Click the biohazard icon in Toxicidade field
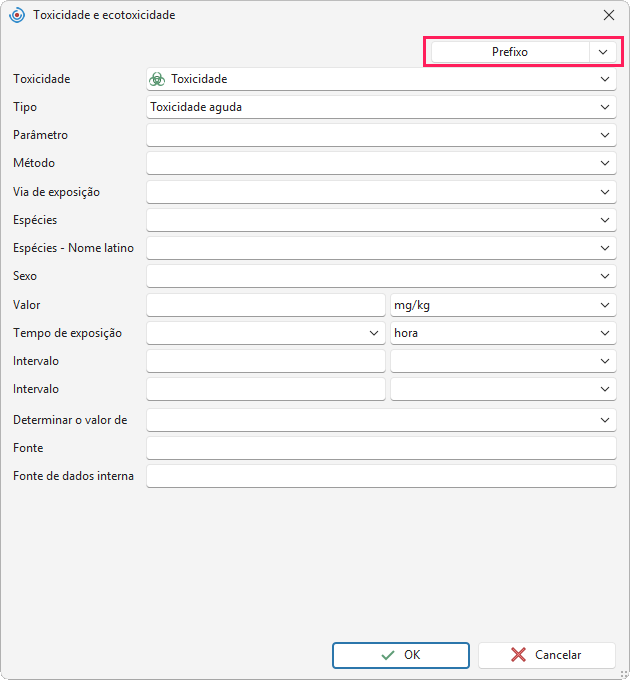This screenshot has width=630, height=680. 157,79
